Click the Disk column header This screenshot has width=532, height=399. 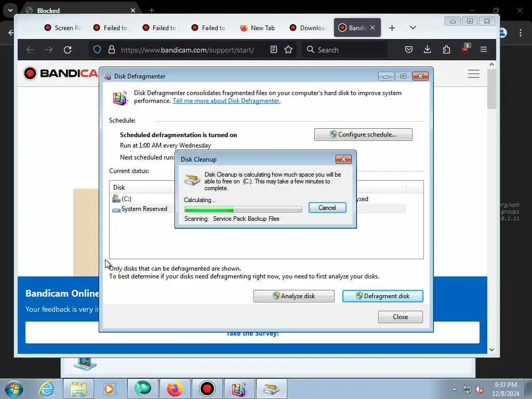(x=119, y=187)
